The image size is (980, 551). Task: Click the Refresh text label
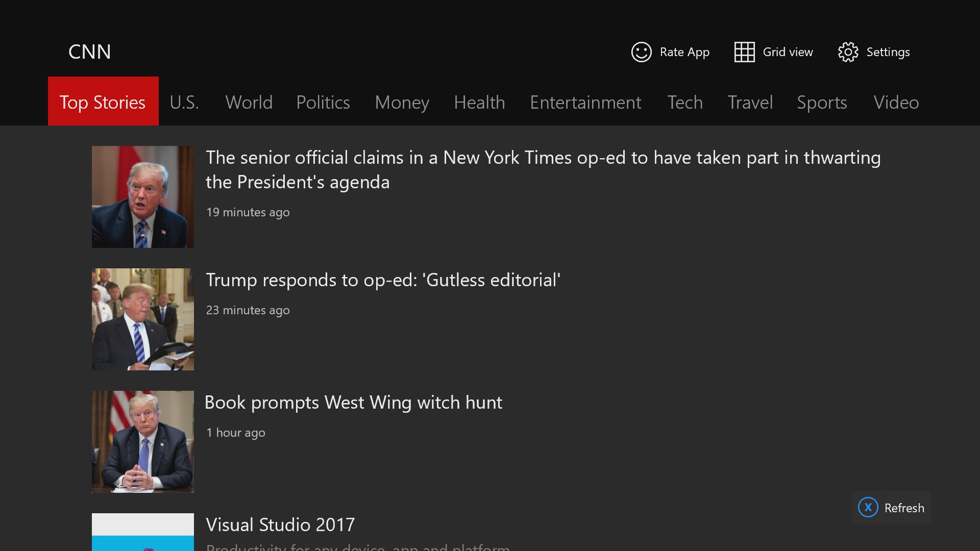[x=904, y=508]
